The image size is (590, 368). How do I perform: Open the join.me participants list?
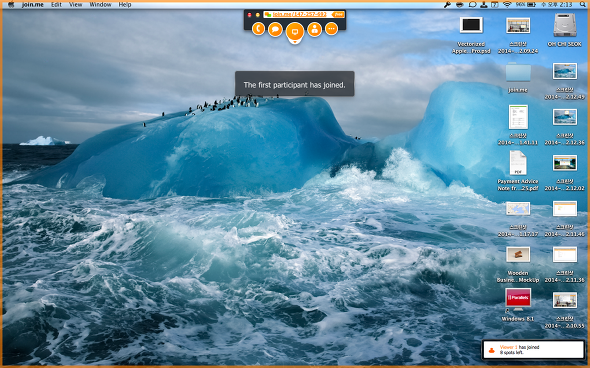315,29
